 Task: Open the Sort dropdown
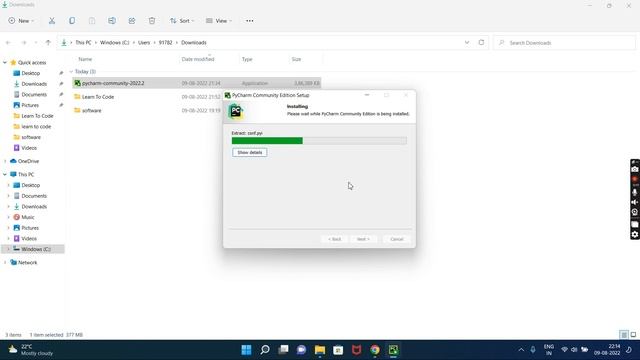(x=182, y=21)
